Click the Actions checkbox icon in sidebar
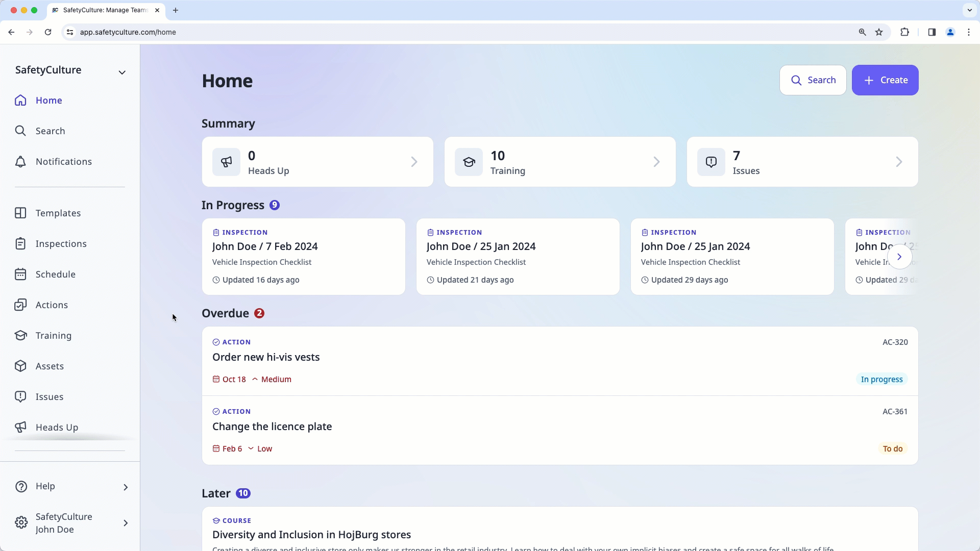 [x=20, y=305]
